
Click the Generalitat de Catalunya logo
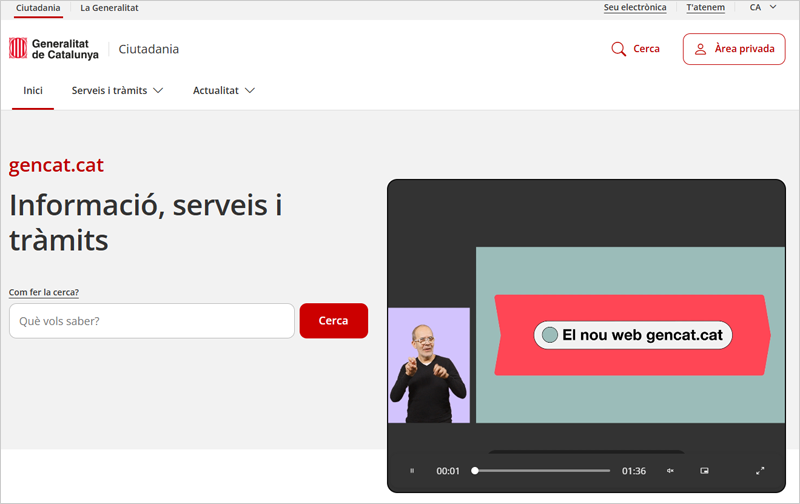[x=54, y=49]
